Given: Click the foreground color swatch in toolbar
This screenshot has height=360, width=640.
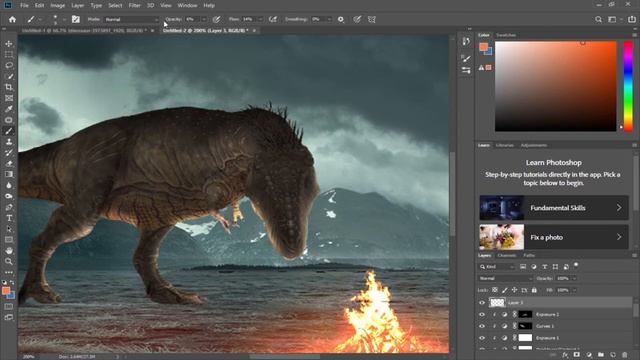Looking at the screenshot, I should (5, 291).
